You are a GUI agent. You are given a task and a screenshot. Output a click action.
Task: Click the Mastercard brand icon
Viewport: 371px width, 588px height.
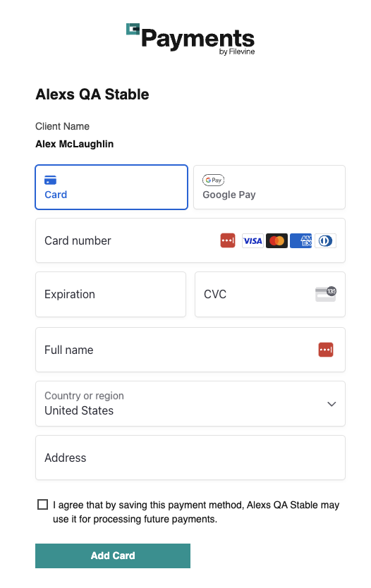276,240
